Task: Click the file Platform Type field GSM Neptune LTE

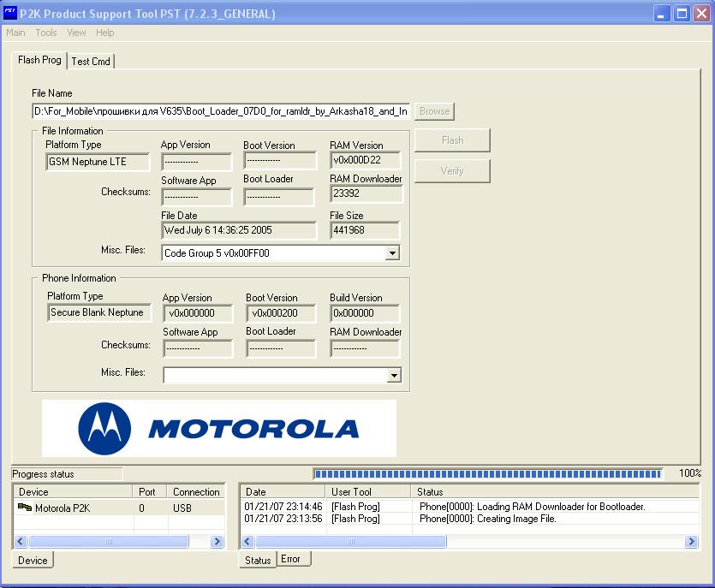Action: click(x=98, y=162)
